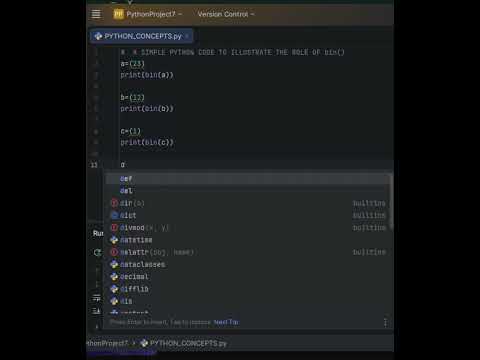This screenshot has height=360, width=480.
Task: Open the Version Control dropdown
Action: click(x=226, y=14)
